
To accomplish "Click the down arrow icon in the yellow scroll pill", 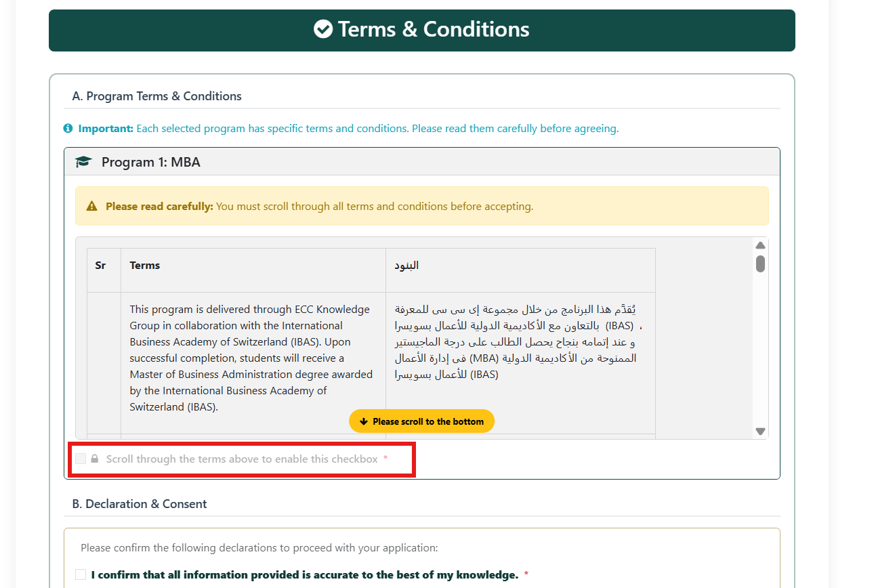I will coord(363,421).
